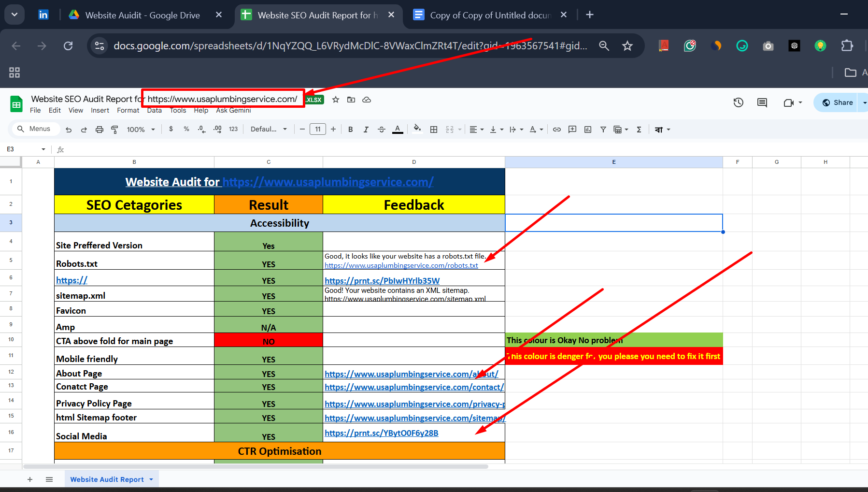The width and height of the screenshot is (868, 492).
Task: Open the Print icon in the toolbar
Action: (100, 129)
